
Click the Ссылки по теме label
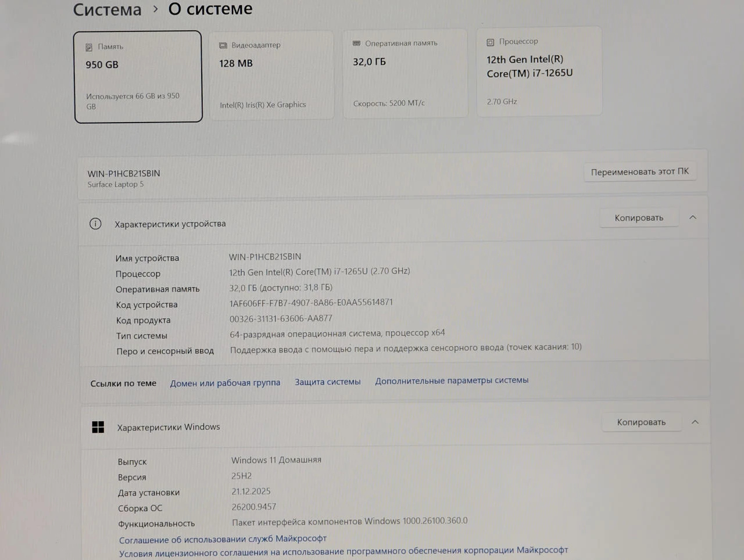[x=123, y=383]
